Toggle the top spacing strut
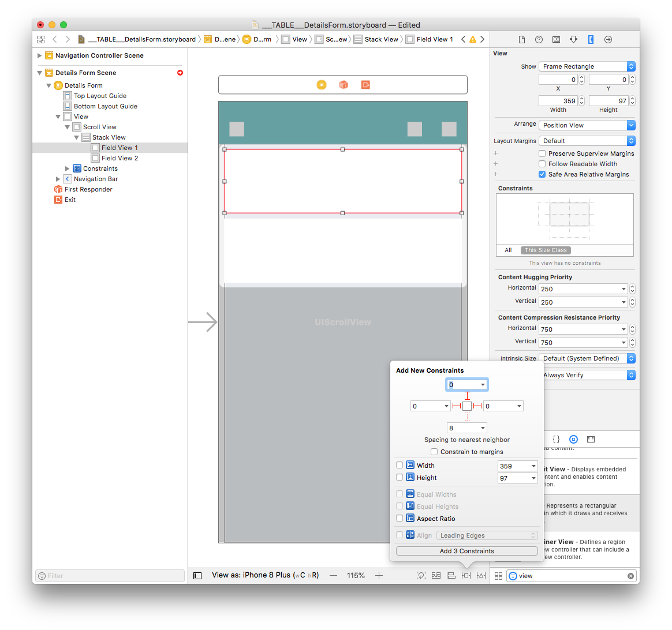 pyautogui.click(x=467, y=396)
